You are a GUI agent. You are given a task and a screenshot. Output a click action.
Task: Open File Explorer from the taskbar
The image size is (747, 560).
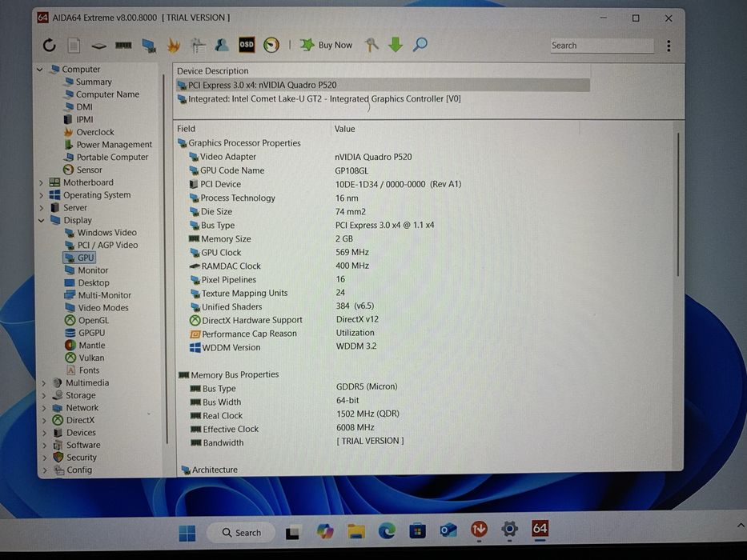[x=355, y=531]
